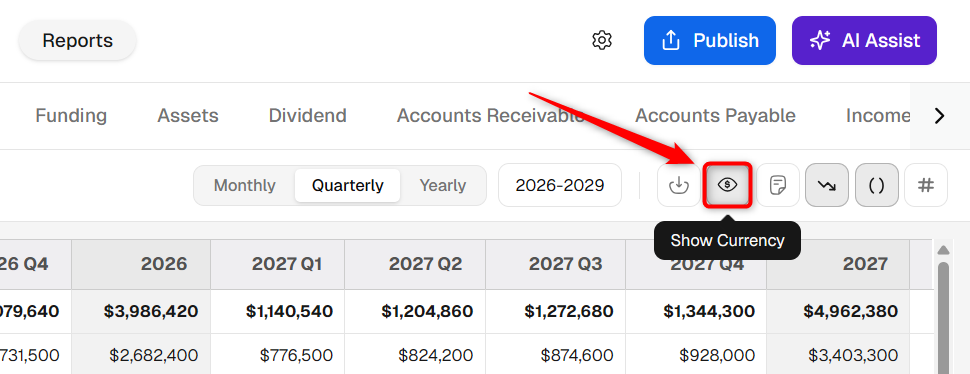Open the Accounts Receivable tab
Screen dimensions: 970x374
click(490, 116)
